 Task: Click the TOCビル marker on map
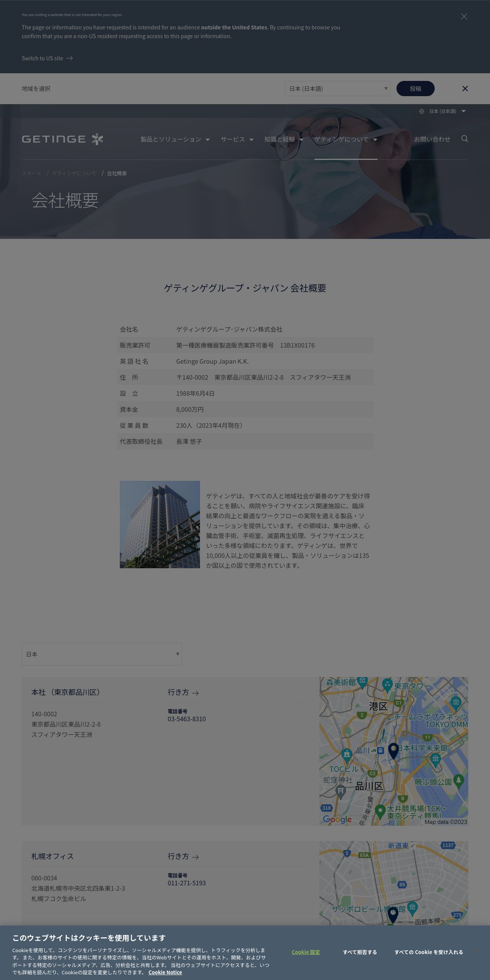click(x=347, y=756)
